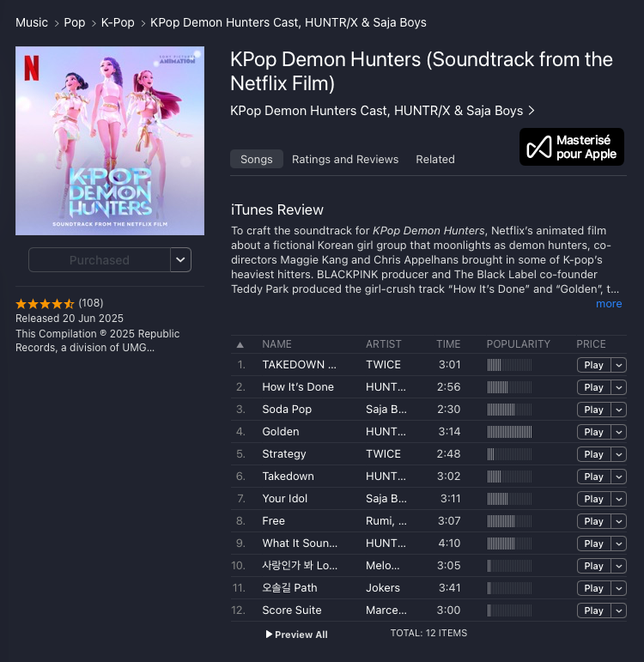This screenshot has width=644, height=662.
Task: Click the KPop Demon Hunters album artwork
Action: click(110, 141)
